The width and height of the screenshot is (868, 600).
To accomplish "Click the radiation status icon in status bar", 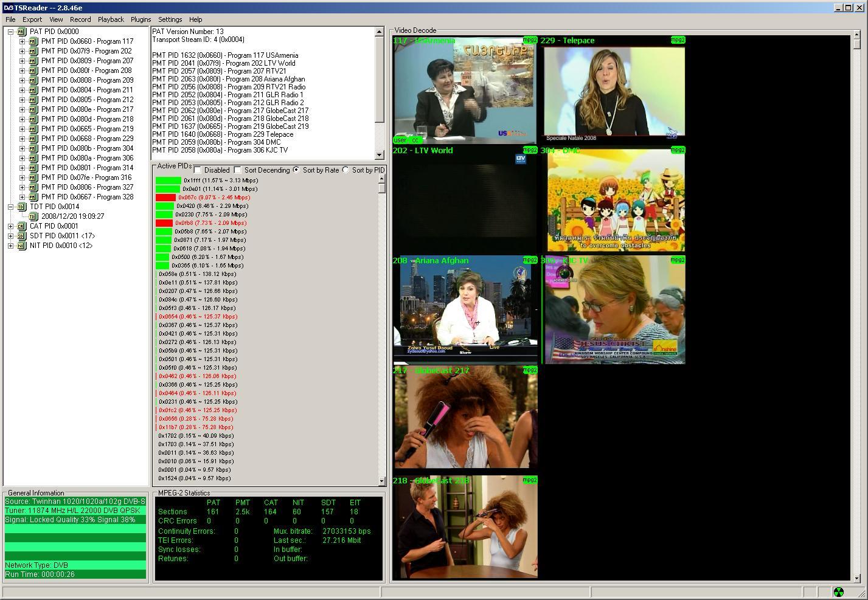I will pyautogui.click(x=838, y=592).
